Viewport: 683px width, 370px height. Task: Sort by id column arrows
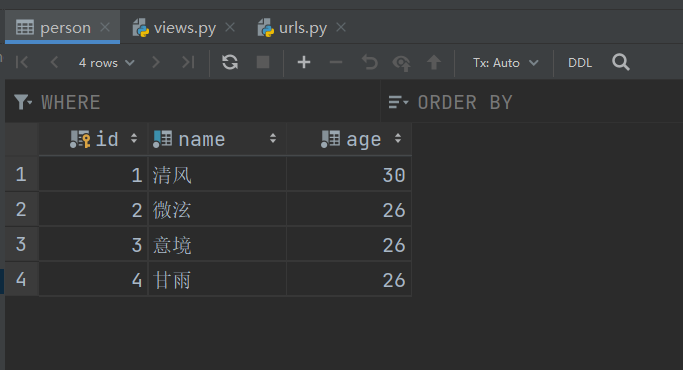134,139
